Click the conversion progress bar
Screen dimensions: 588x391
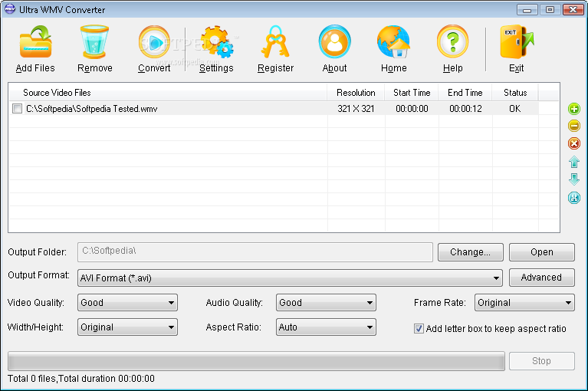pyautogui.click(x=256, y=361)
